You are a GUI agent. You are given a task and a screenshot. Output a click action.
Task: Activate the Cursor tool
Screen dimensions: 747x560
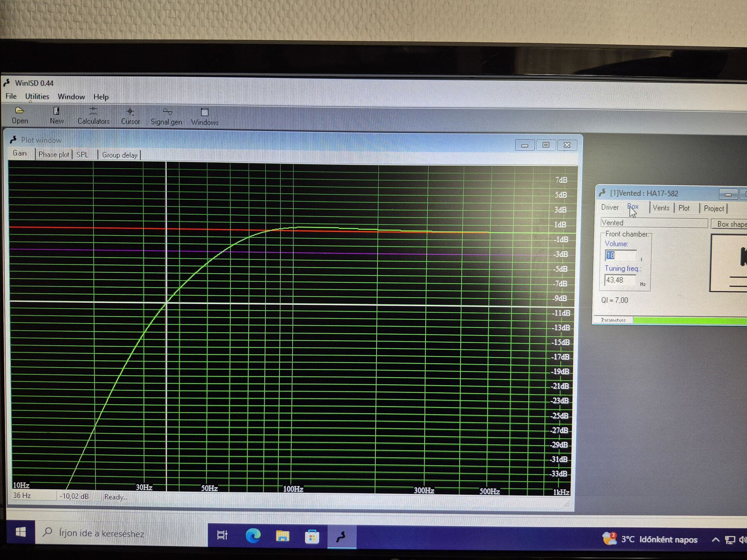[130, 116]
